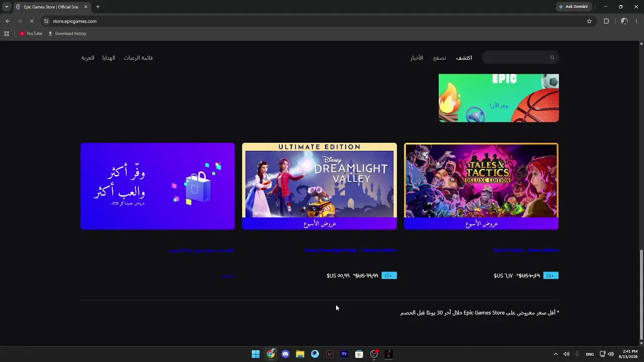
Task: Open the اكتشف (Discover) nav tab
Action: [x=464, y=58]
